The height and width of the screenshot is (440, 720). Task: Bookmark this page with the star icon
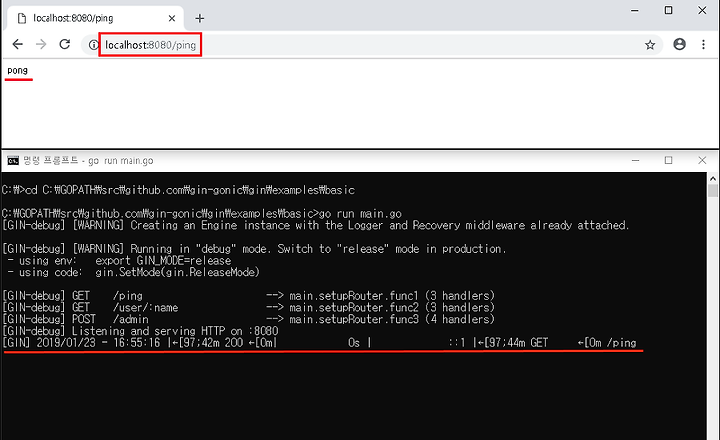(x=650, y=45)
